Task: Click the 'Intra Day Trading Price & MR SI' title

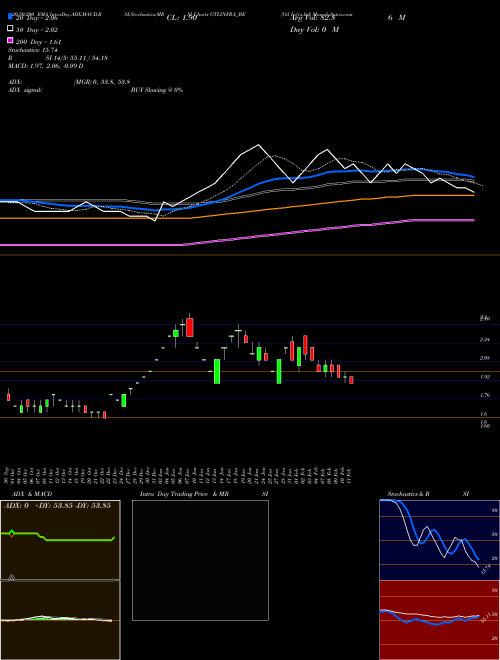Action: 204,494
